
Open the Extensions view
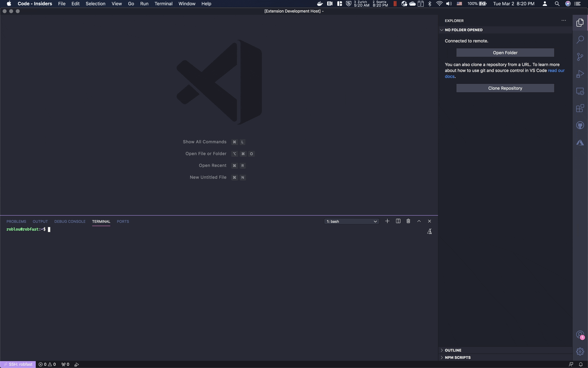[580, 108]
